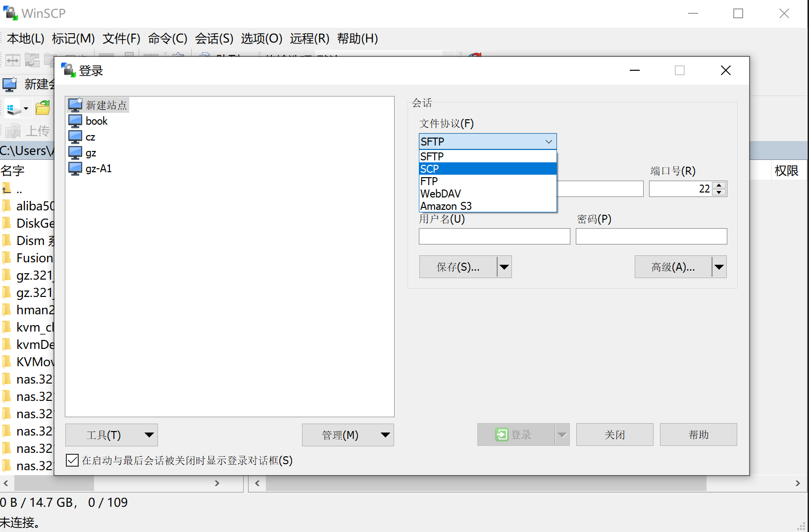This screenshot has width=809, height=532.
Task: Decrease port number with down spinner arrow
Action: (x=719, y=192)
